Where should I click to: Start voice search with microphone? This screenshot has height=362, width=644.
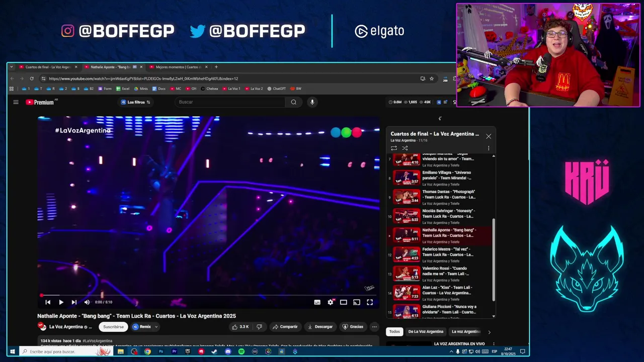[x=312, y=102]
